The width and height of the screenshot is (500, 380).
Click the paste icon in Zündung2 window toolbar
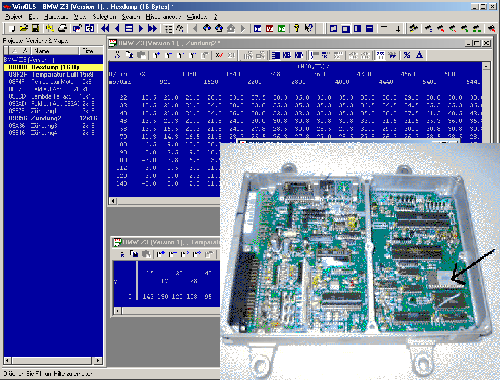click(141, 55)
